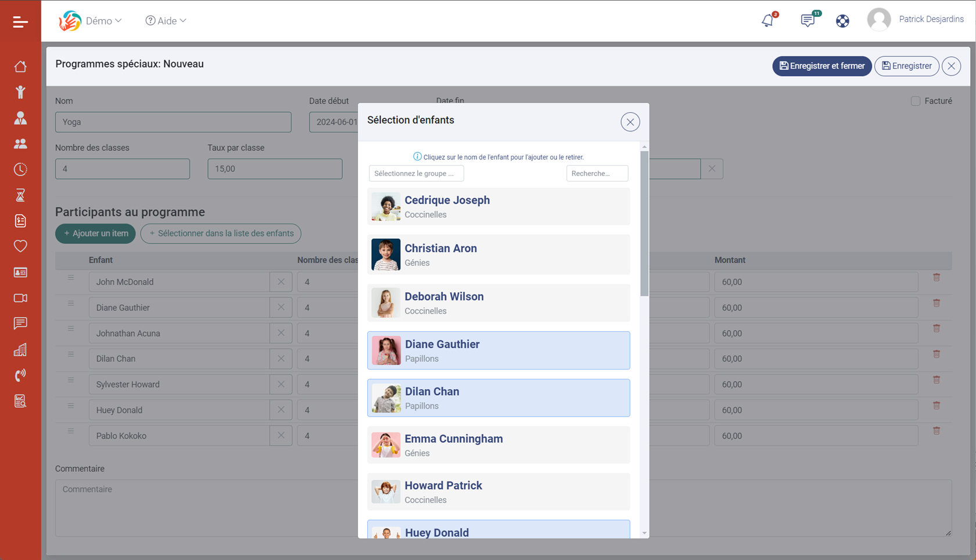The height and width of the screenshot is (560, 976).
Task: Click the Ajouter un item button
Action: click(96, 234)
